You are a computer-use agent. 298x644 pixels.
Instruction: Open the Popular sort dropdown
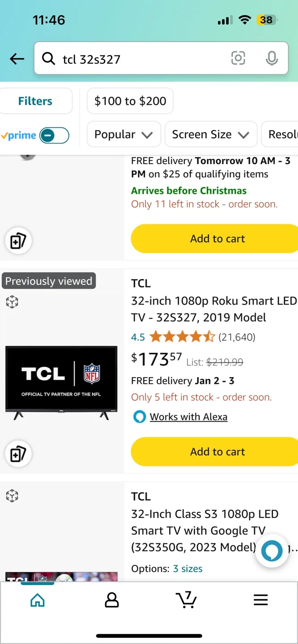coord(123,134)
